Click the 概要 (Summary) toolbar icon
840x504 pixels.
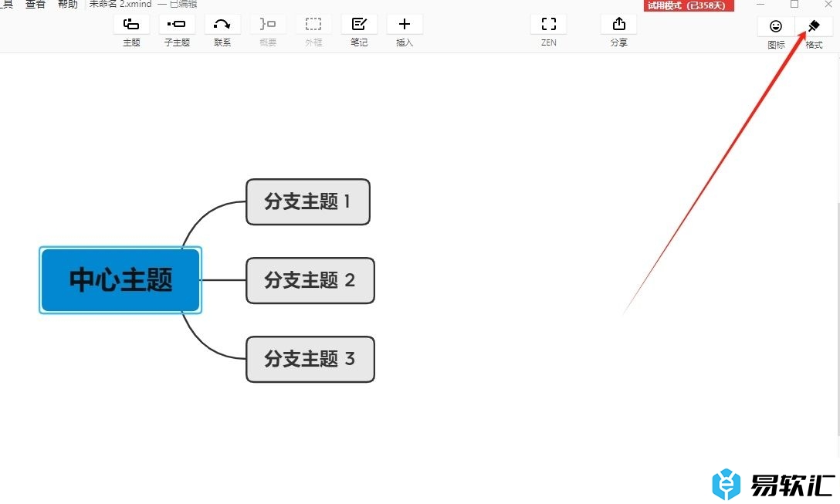coord(268,24)
